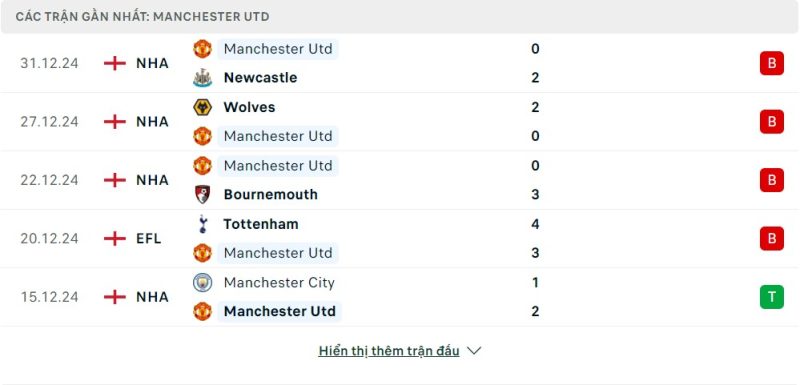Select the 15.12.24 match date
The image size is (800, 385).
[x=49, y=297]
